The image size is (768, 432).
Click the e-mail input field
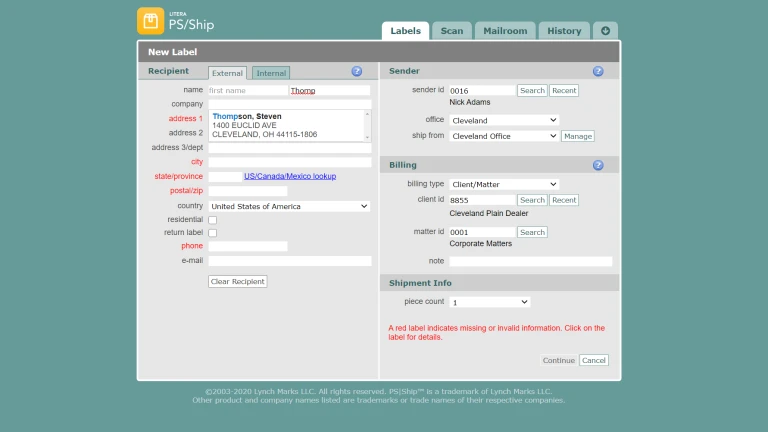point(289,261)
